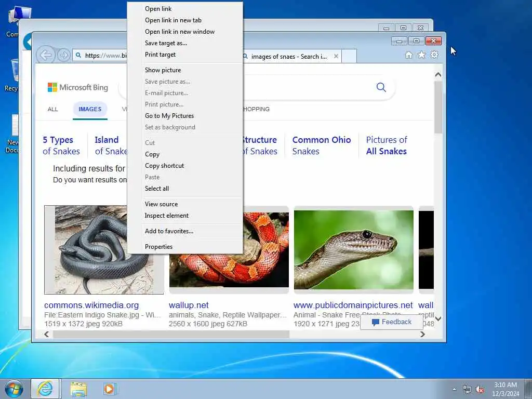Select 'Inspect element' menu entry
Viewport: 532px width, 399px height.
167,216
